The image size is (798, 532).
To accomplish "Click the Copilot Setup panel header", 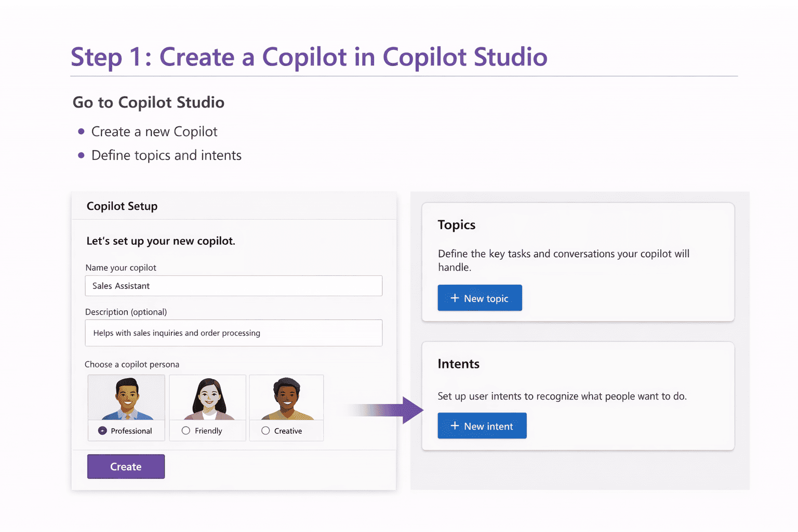I will [122, 206].
